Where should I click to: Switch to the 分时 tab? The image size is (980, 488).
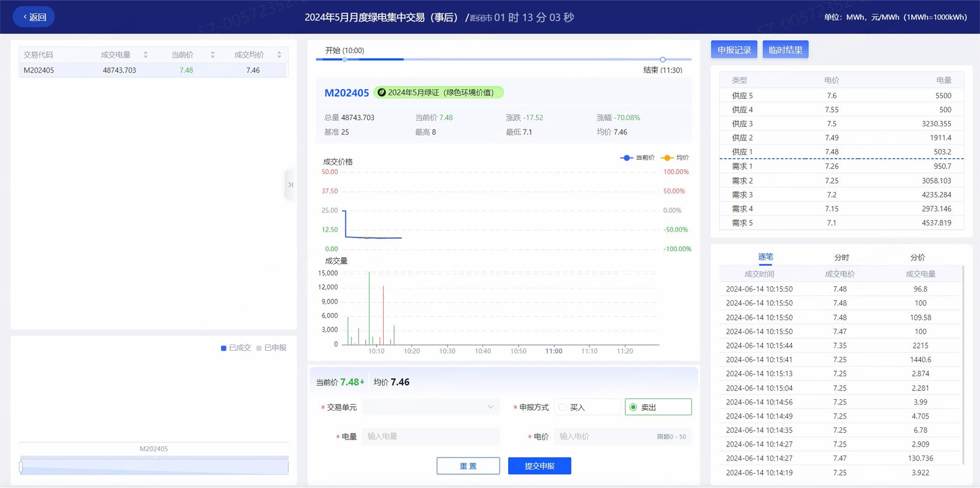841,258
